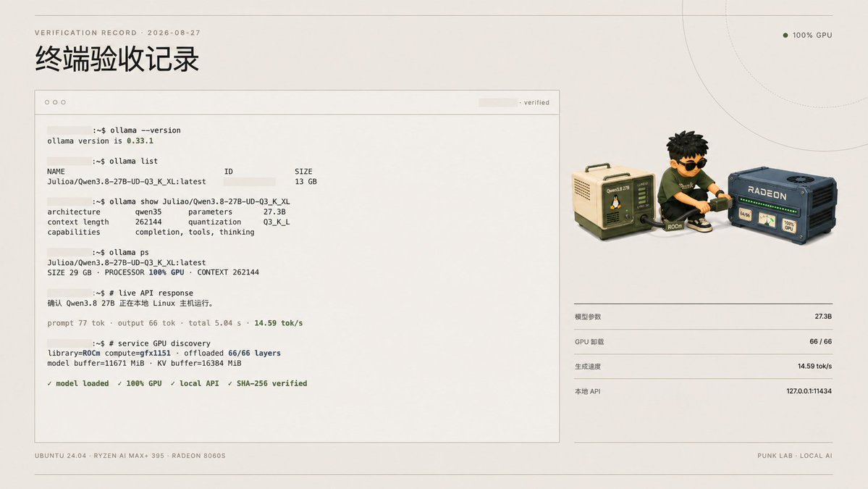868x489 pixels.
Task: Click the GPU 卸载 row value 66 / 66
Action: [x=820, y=341]
